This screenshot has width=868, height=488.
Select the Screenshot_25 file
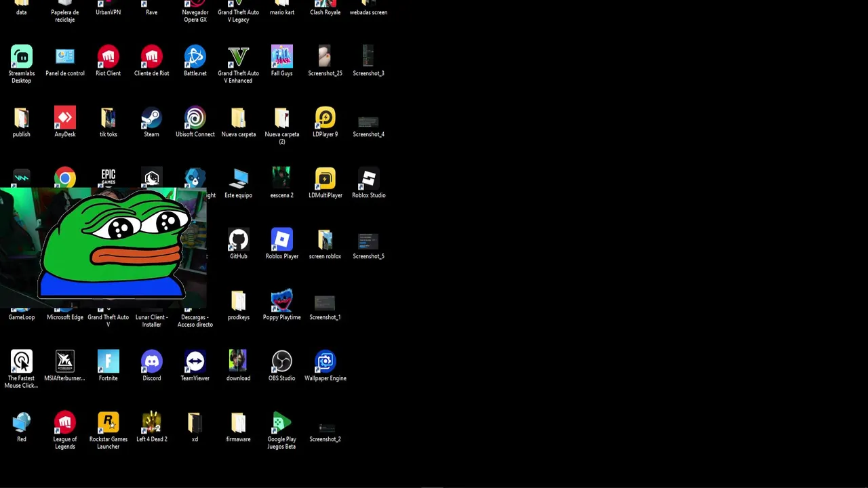[x=325, y=57]
